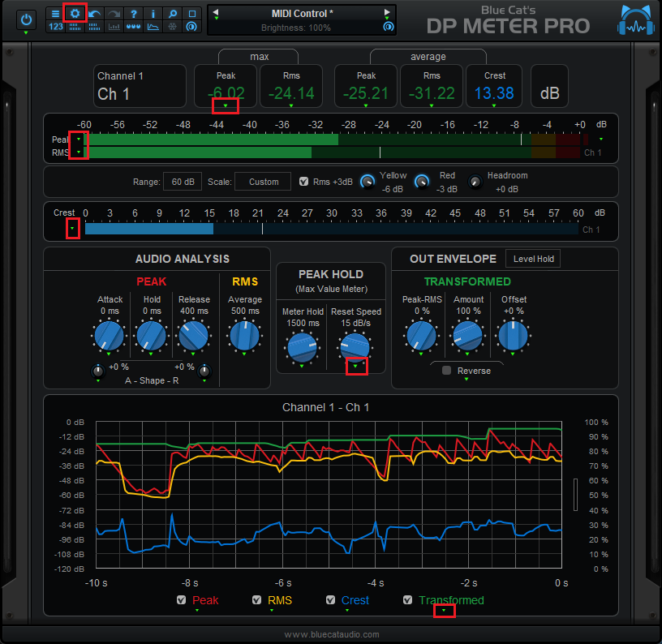This screenshot has height=644, width=662.
Task: Click the circle icon beside Brightness preset display
Action: click(389, 27)
